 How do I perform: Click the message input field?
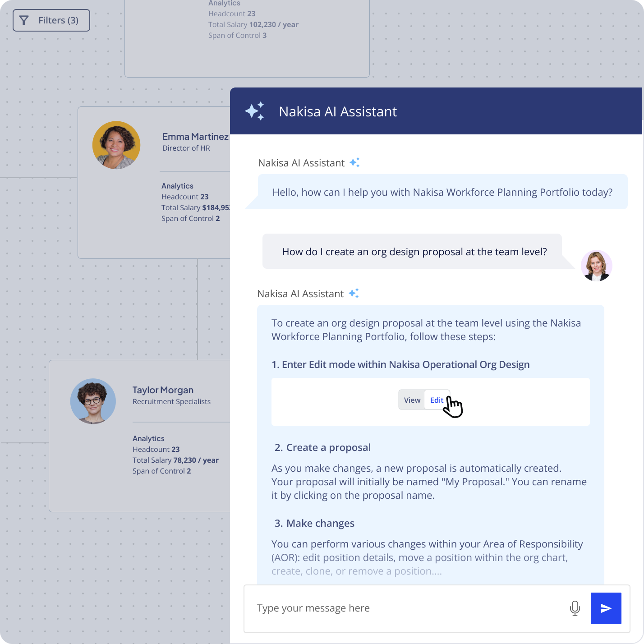437,609
